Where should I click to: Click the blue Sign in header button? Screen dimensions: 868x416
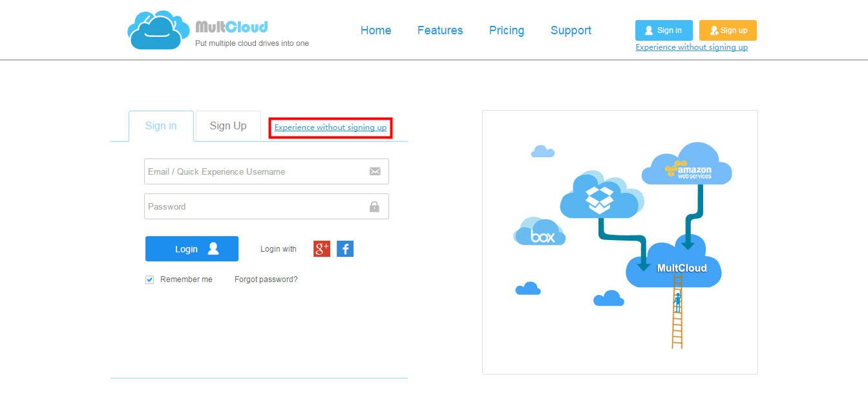[x=664, y=30]
